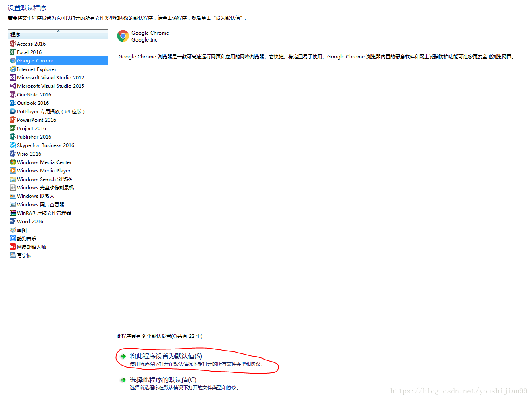Screen dimensions: 532x399
Task: Select Project 2016 entry
Action: click(x=31, y=128)
